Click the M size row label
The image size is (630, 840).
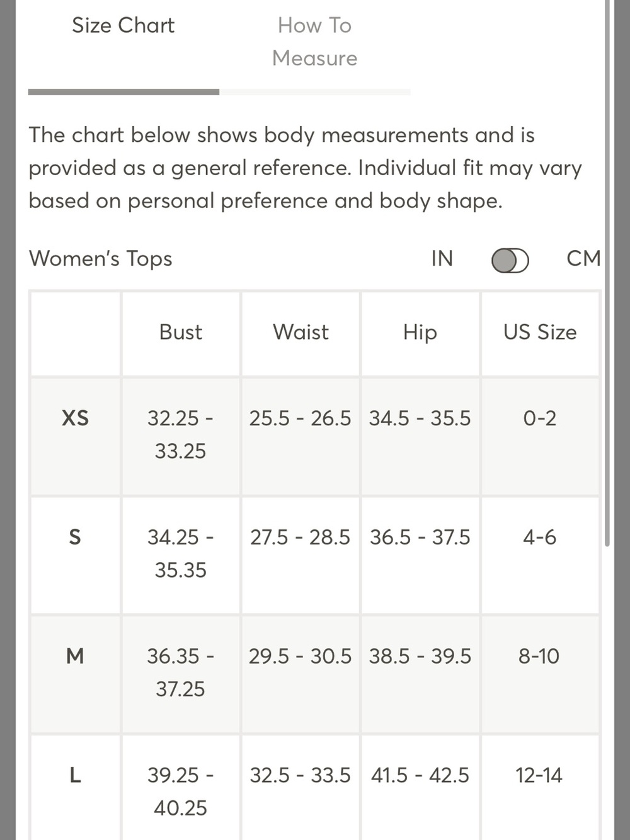coord(75,656)
